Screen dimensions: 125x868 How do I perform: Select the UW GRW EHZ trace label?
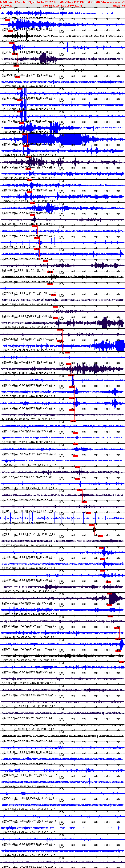pyautogui.click(x=29, y=247)
